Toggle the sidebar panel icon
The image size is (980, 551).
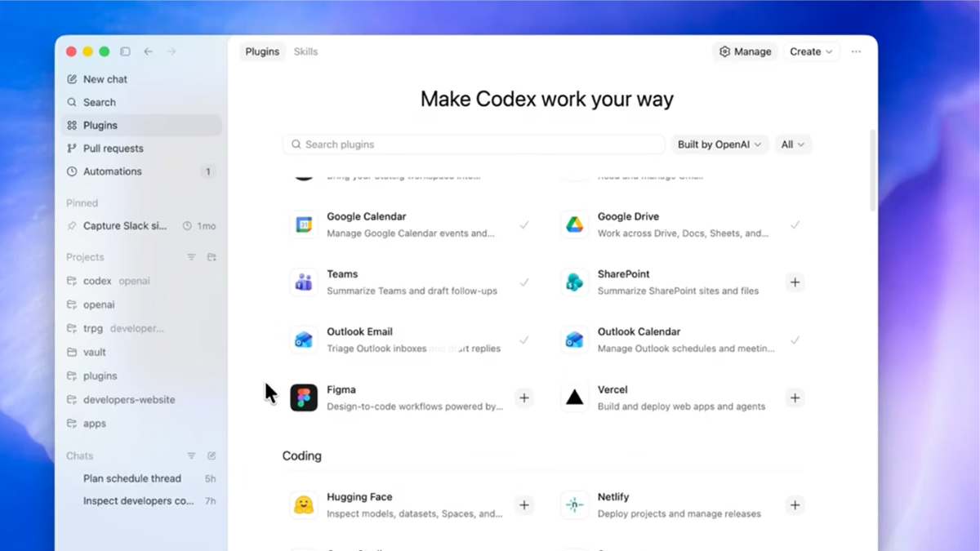125,51
